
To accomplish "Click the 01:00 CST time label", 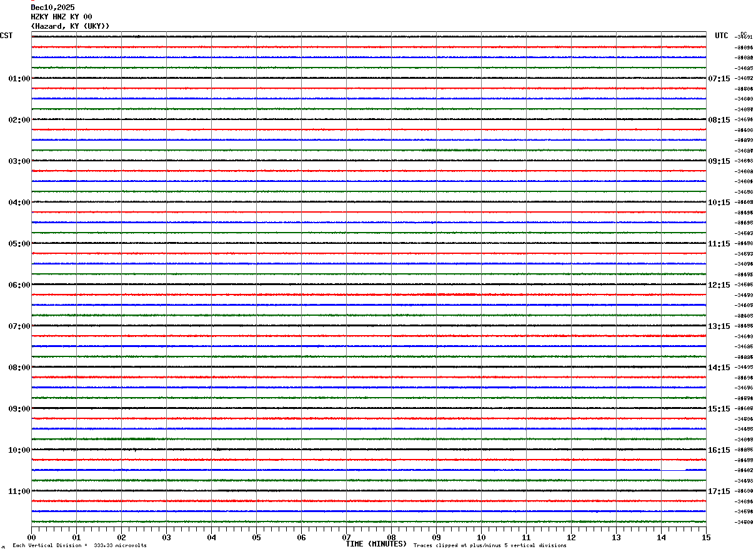I will [19, 79].
